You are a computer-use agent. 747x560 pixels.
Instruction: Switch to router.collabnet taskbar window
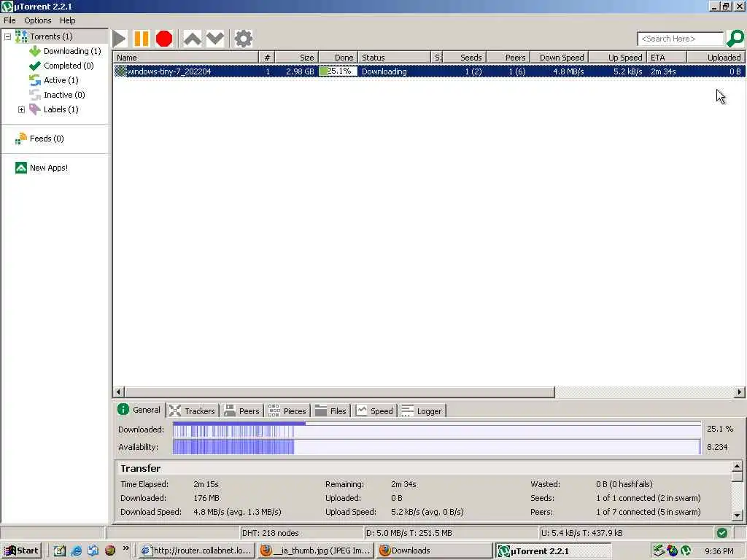pos(197,551)
